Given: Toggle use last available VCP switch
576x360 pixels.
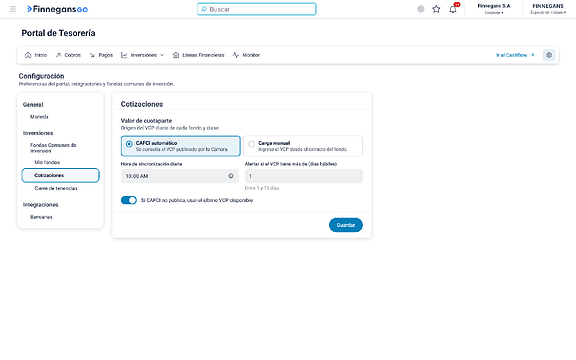Looking at the screenshot, I should point(129,200).
